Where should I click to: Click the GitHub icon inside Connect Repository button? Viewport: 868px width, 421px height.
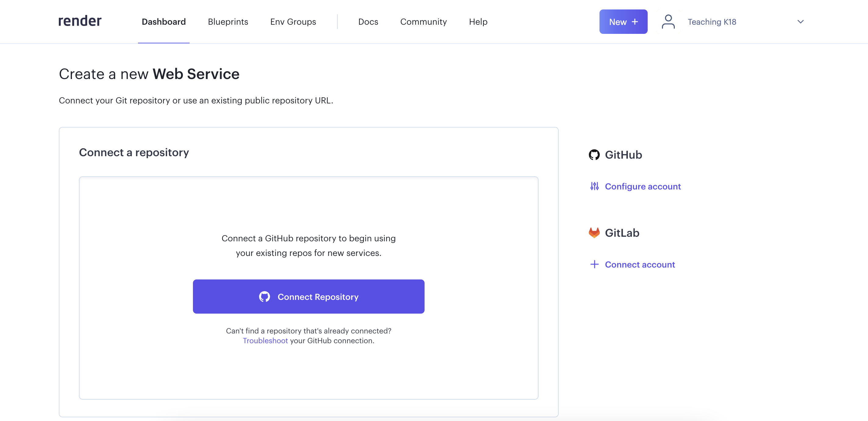click(x=265, y=297)
